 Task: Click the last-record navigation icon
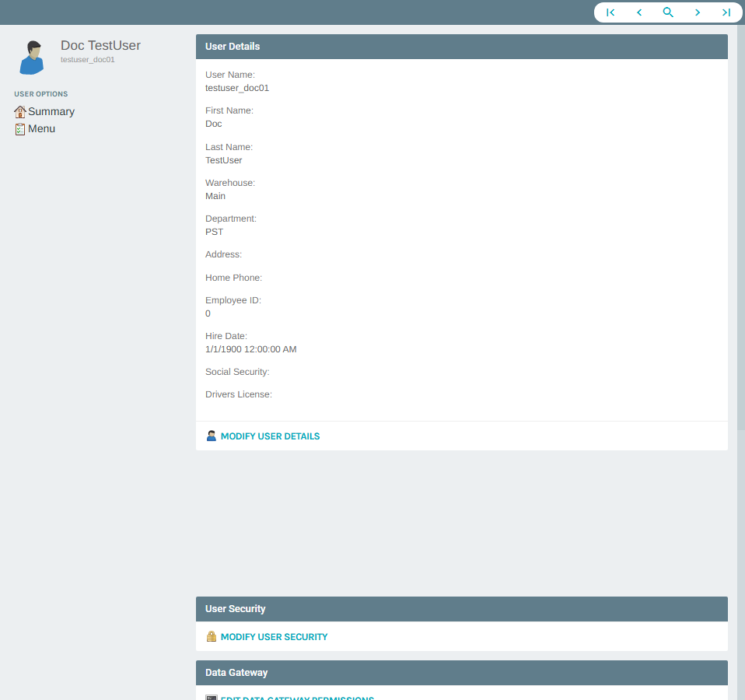pyautogui.click(x=726, y=12)
